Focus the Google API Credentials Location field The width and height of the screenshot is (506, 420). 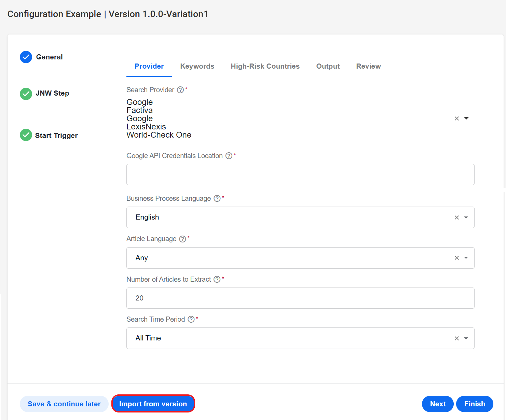coord(300,174)
